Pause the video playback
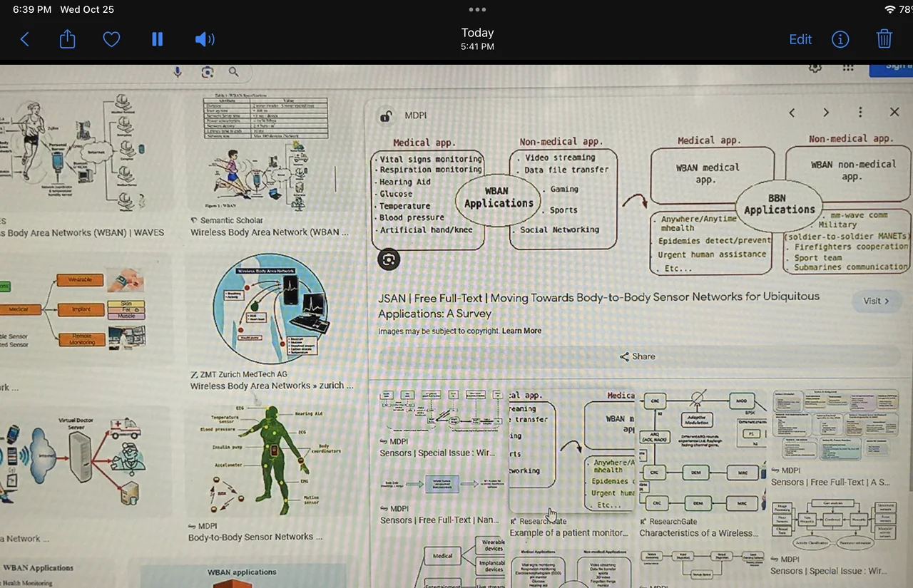Image resolution: width=913 pixels, height=588 pixels. tap(157, 39)
